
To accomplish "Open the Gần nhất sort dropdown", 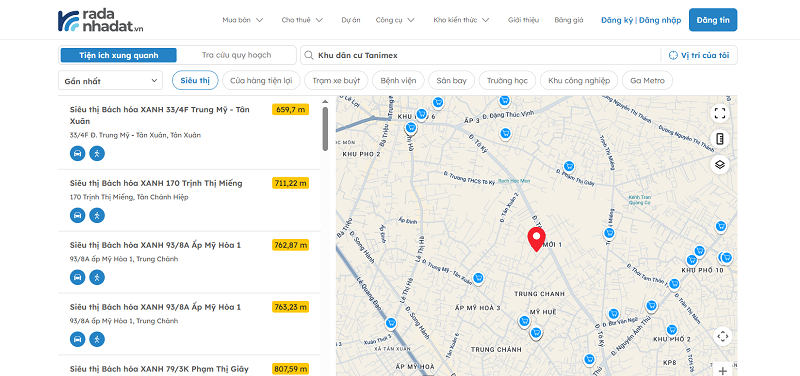I will (x=110, y=81).
